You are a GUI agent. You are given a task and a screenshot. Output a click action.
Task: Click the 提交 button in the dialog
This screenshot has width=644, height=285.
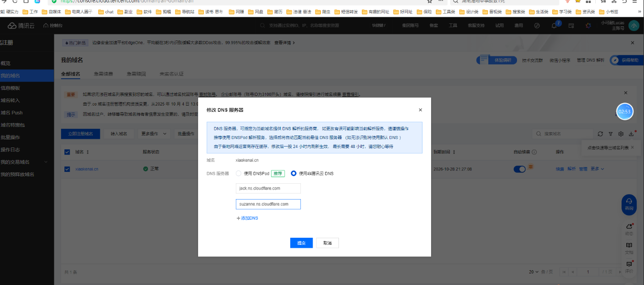pyautogui.click(x=301, y=243)
